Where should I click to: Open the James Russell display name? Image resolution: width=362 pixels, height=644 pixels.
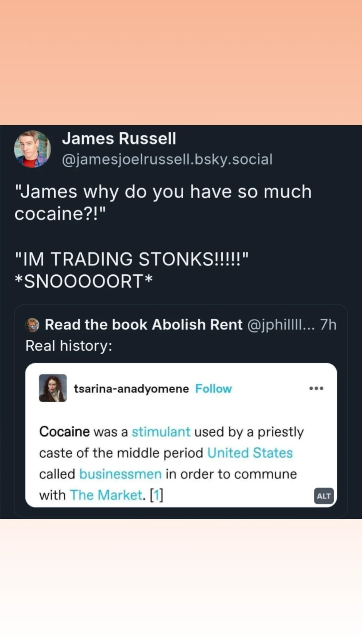(119, 139)
